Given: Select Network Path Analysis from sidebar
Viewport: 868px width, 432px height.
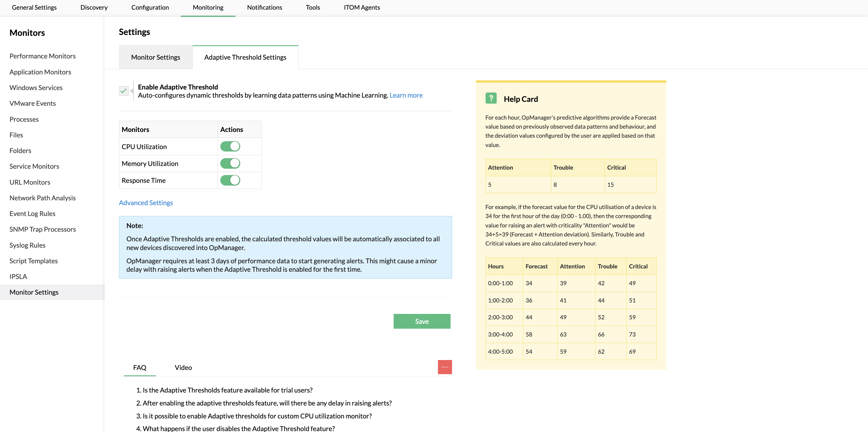Looking at the screenshot, I should [42, 198].
